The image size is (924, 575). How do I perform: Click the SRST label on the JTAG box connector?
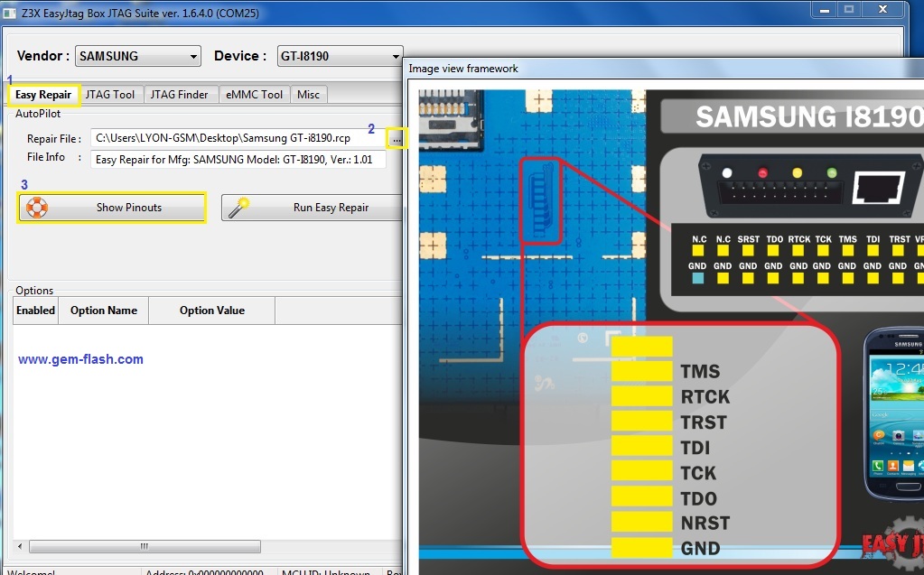click(749, 239)
